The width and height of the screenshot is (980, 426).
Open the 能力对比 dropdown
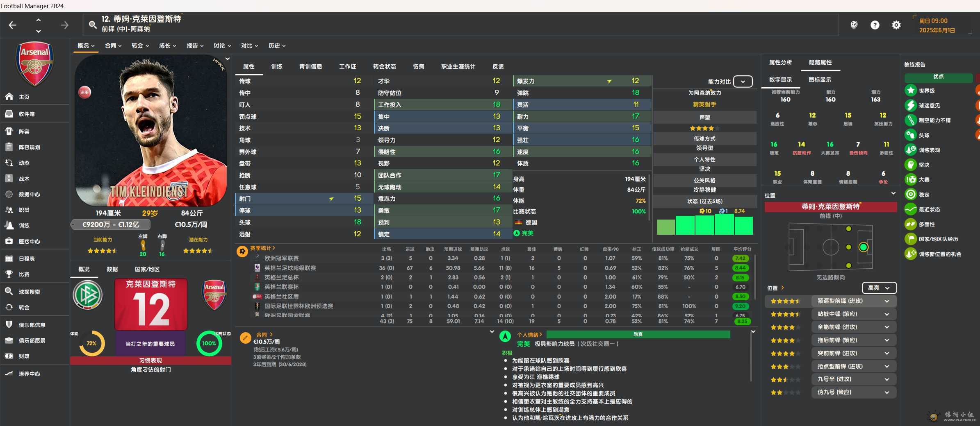[743, 82]
